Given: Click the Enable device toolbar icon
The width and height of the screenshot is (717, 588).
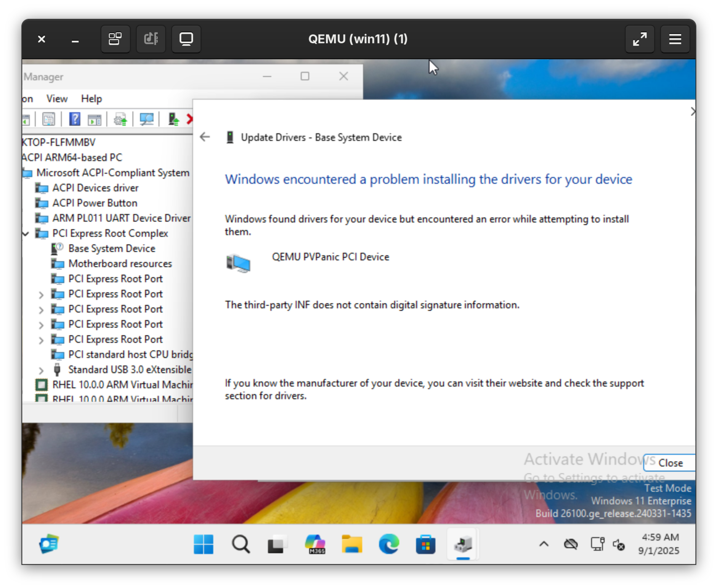Looking at the screenshot, I should click(x=173, y=120).
